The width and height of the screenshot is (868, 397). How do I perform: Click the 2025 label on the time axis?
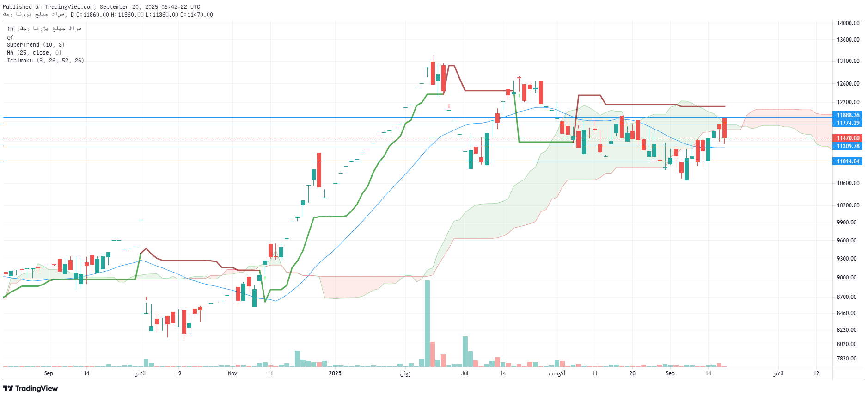point(335,373)
